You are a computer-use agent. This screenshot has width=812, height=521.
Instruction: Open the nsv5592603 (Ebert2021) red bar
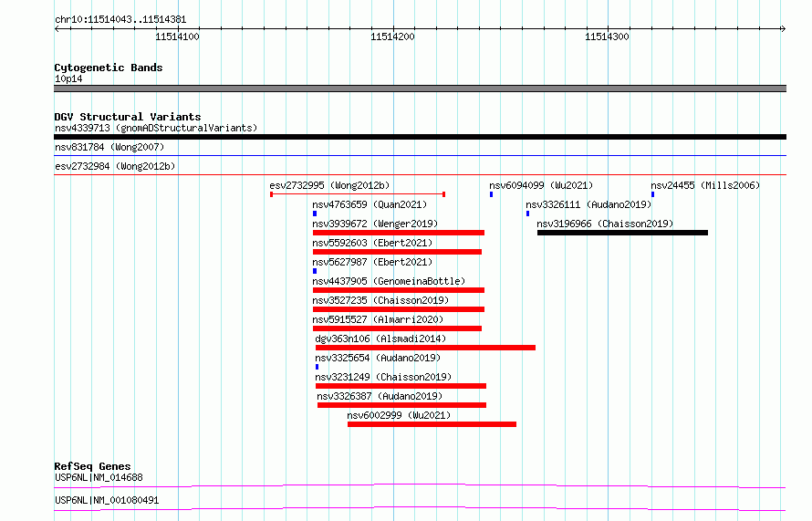tap(397, 252)
